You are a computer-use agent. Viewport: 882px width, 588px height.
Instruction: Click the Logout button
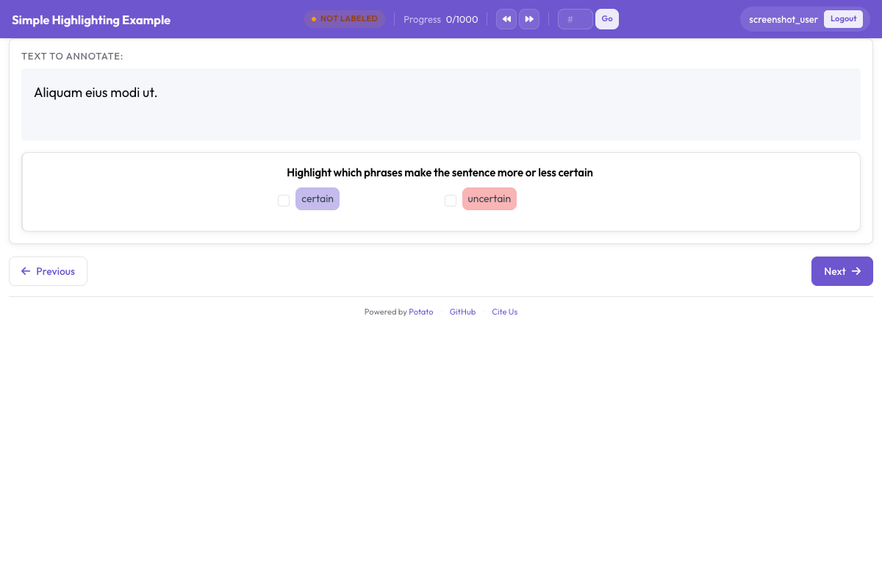(843, 18)
